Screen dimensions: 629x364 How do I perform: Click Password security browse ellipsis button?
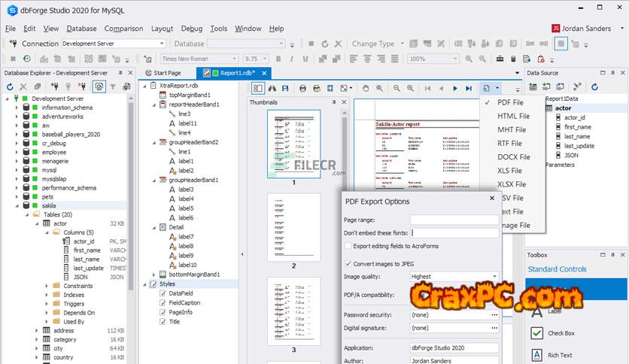(x=494, y=314)
